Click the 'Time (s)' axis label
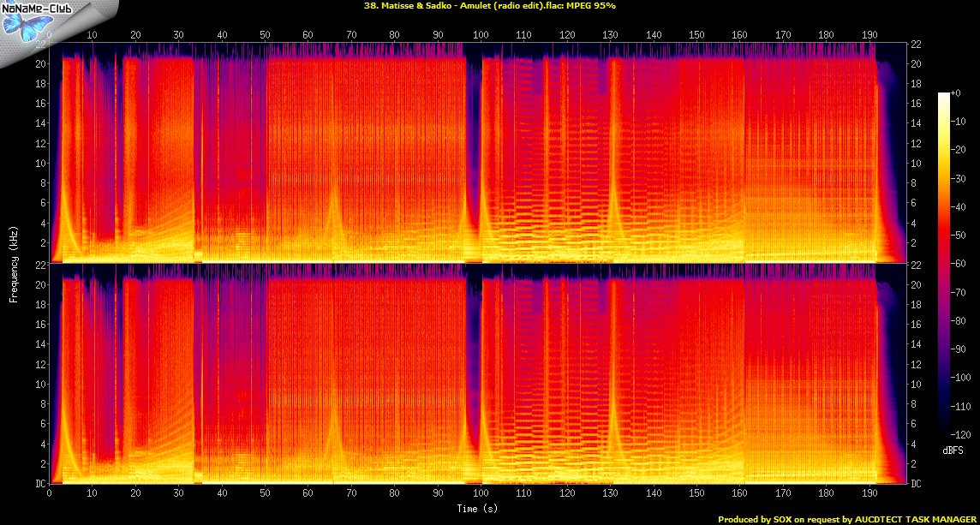 pos(478,510)
